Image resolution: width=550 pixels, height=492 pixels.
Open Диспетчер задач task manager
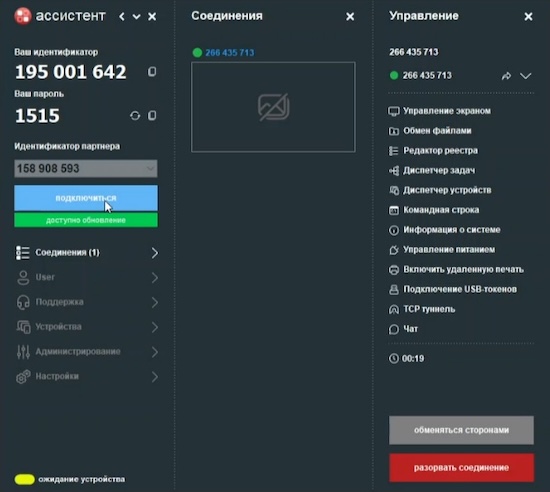[x=432, y=170]
